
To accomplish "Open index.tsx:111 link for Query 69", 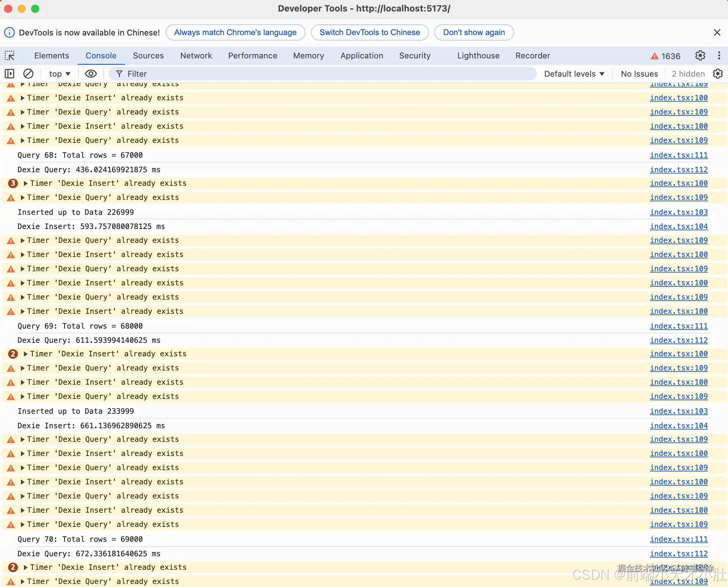I will [x=679, y=326].
